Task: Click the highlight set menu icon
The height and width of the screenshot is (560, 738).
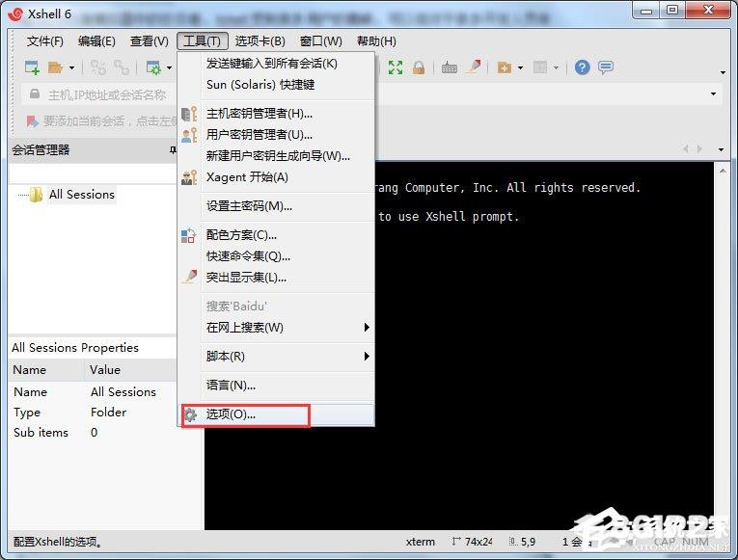Action: click(x=190, y=276)
